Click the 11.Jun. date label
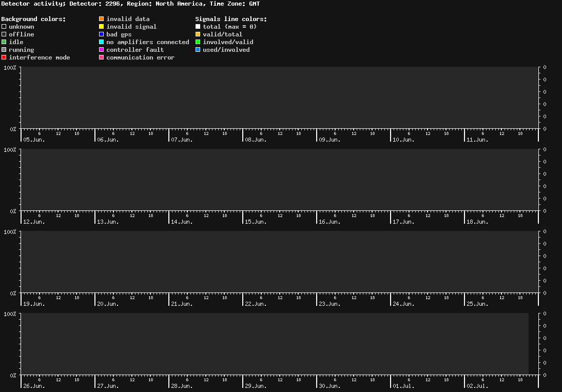The image size is (562, 392). point(477,140)
